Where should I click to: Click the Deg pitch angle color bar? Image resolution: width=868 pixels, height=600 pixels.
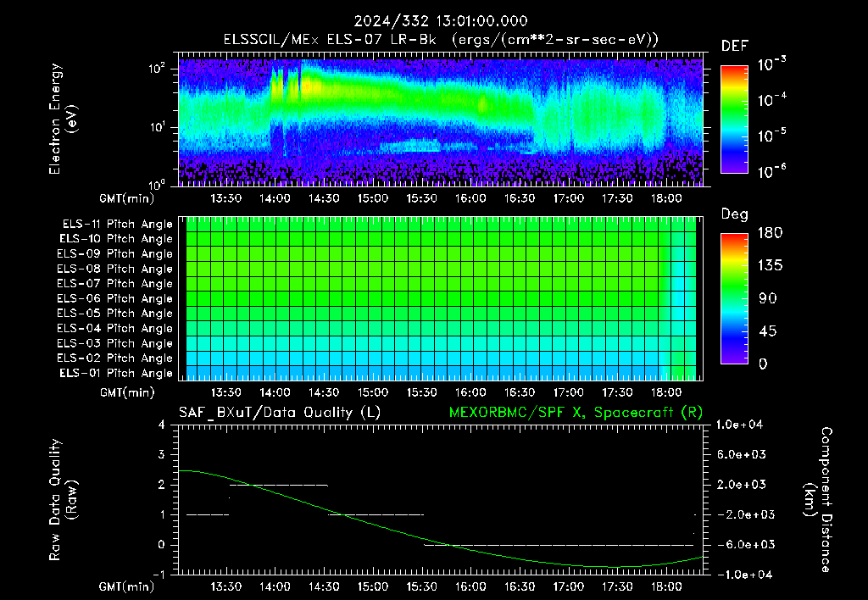point(734,298)
